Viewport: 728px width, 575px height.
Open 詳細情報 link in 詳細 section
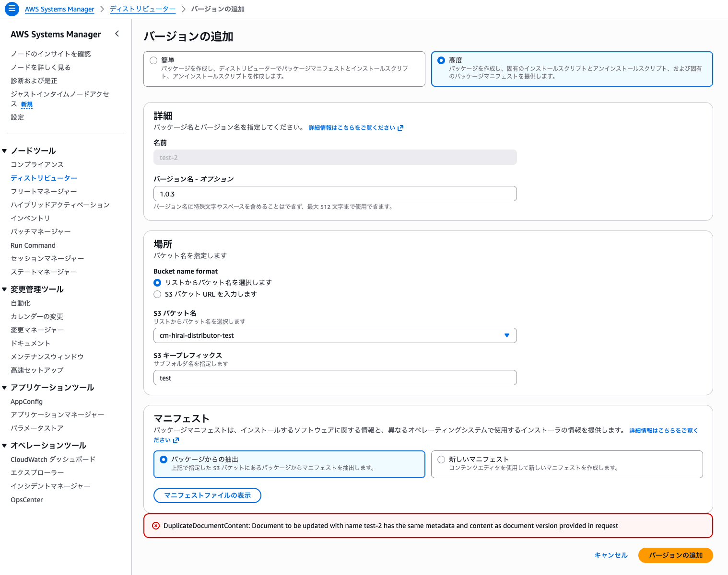point(356,128)
